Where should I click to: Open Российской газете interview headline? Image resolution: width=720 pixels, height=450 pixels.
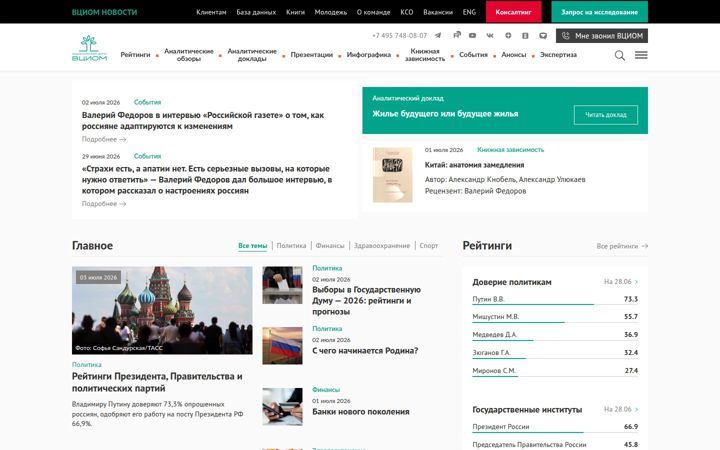203,121
